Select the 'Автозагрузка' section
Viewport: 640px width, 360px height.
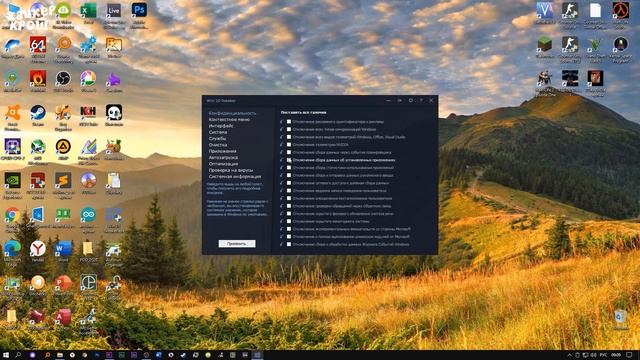[223, 158]
